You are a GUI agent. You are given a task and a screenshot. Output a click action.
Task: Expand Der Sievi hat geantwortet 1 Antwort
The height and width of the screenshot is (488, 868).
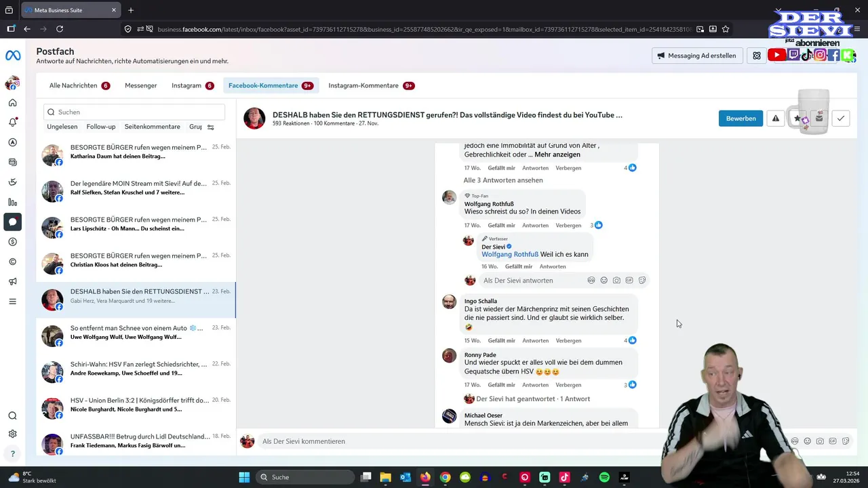(x=533, y=399)
